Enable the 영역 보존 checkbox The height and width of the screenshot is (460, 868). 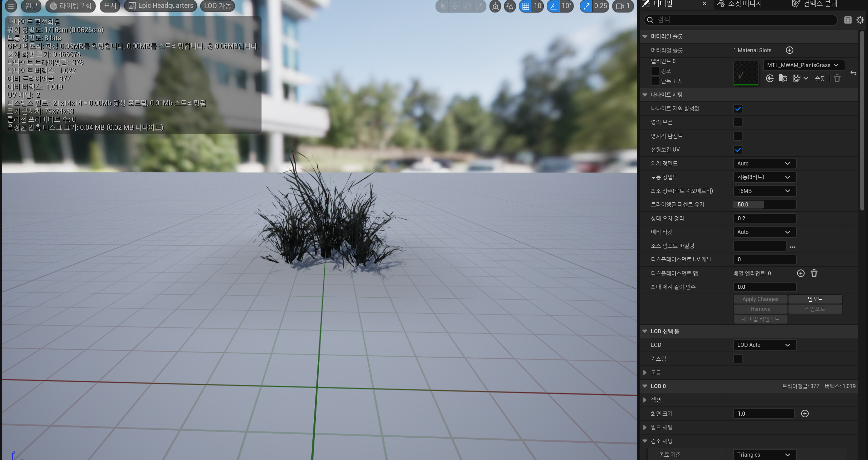[738, 122]
